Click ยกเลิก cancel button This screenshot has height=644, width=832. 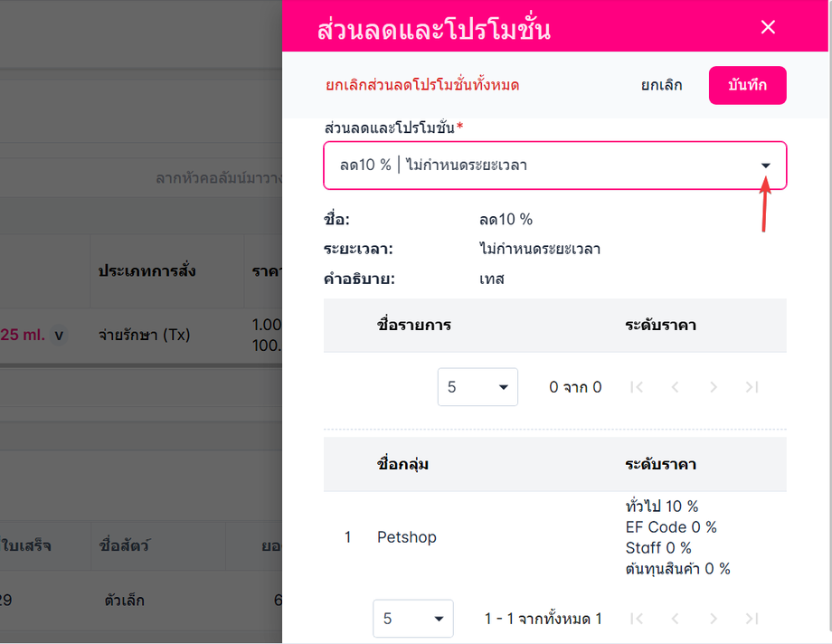point(661,85)
